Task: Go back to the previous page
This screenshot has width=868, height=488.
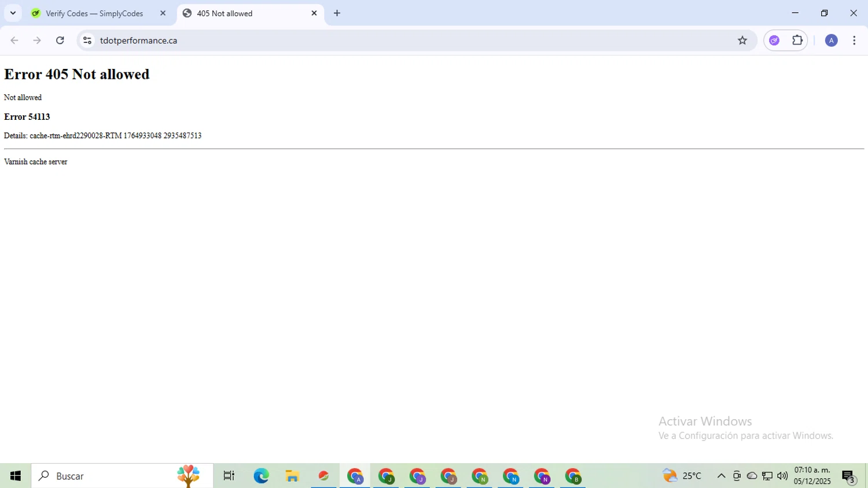Action: tap(14, 41)
